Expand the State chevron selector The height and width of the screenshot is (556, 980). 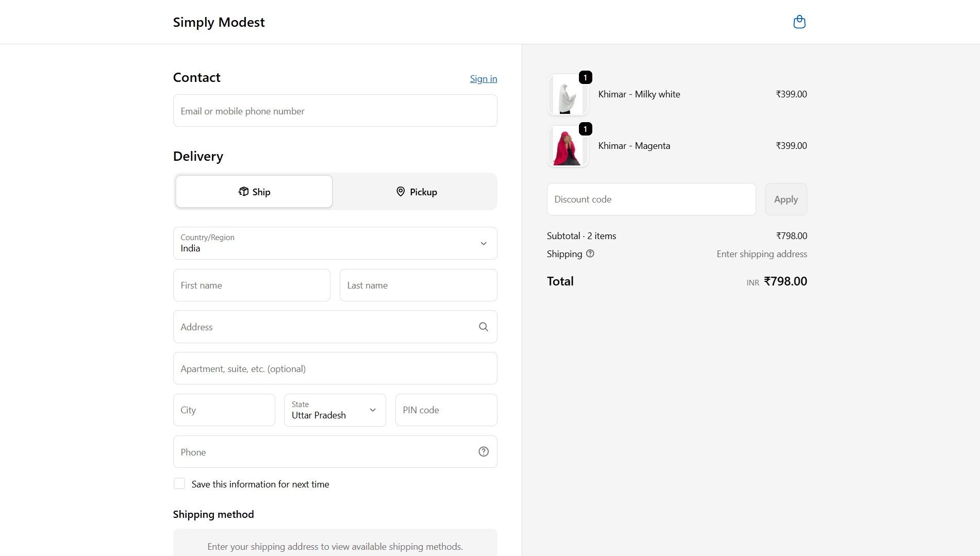(x=372, y=410)
